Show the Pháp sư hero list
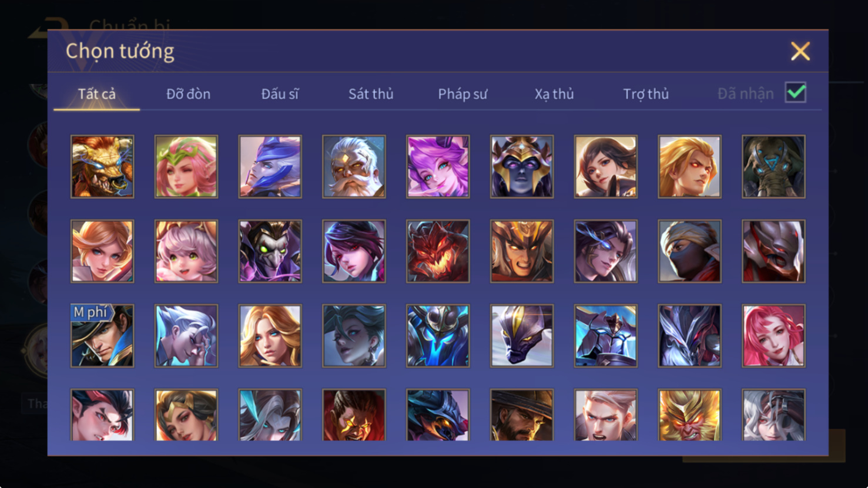 (463, 94)
